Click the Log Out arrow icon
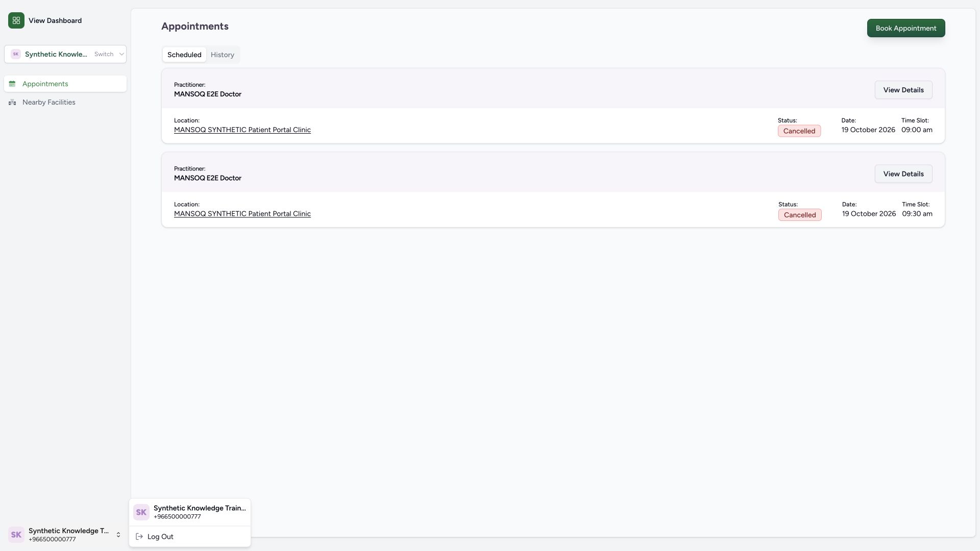 pos(139,537)
